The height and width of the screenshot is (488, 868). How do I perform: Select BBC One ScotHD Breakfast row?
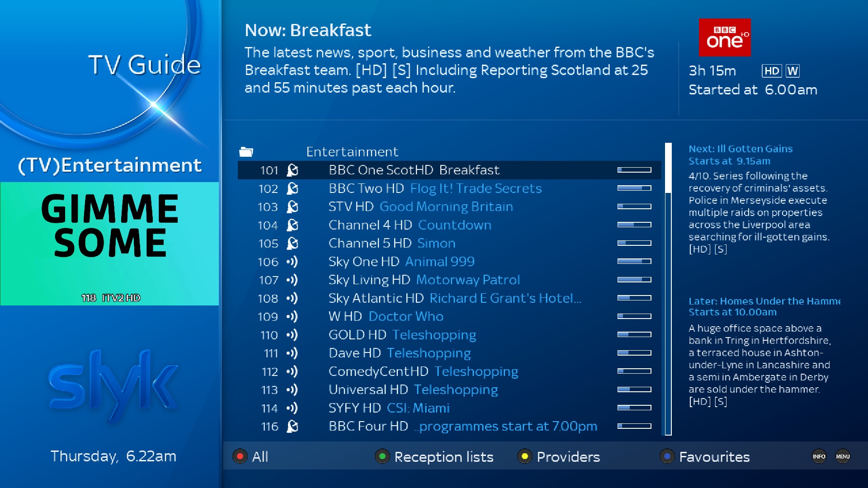(449, 170)
